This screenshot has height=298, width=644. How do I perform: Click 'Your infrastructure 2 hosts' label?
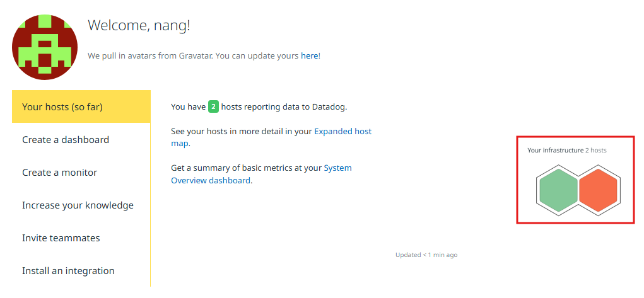tap(567, 150)
